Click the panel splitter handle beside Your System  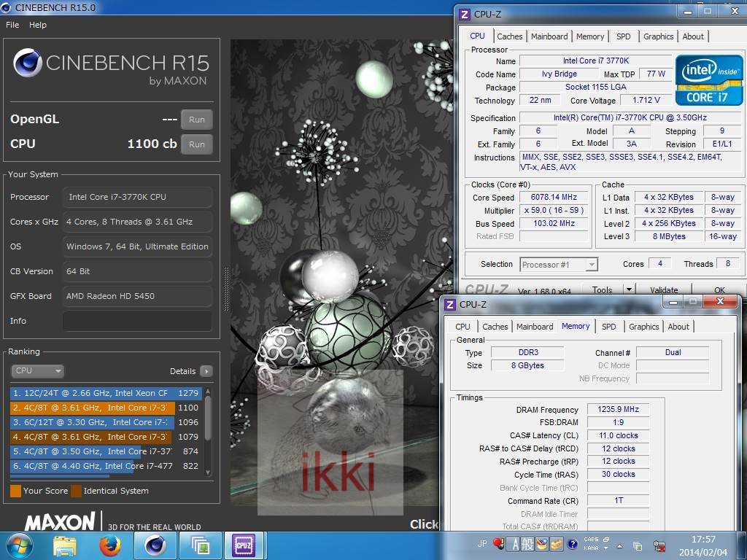226,289
